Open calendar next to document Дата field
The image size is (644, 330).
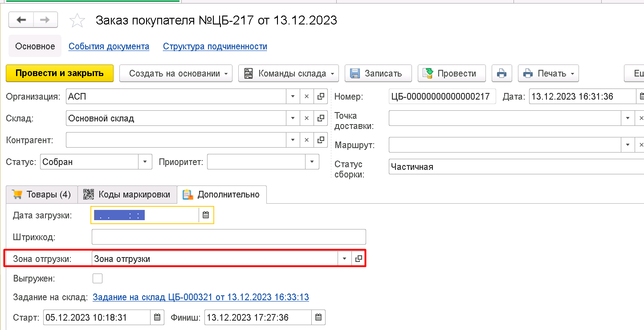pos(640,96)
